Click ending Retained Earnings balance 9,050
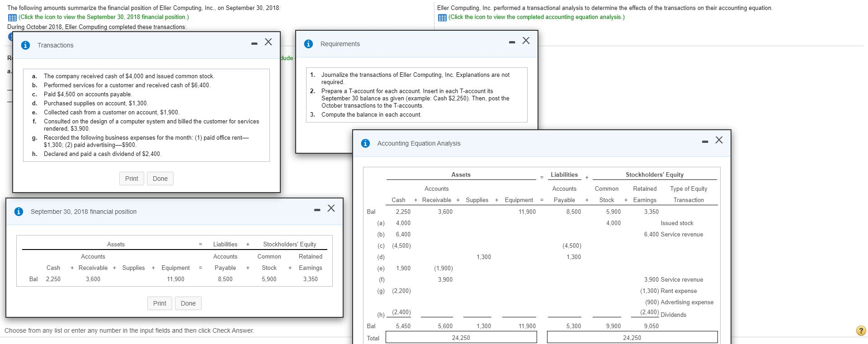This screenshot has width=868, height=344. point(651,326)
